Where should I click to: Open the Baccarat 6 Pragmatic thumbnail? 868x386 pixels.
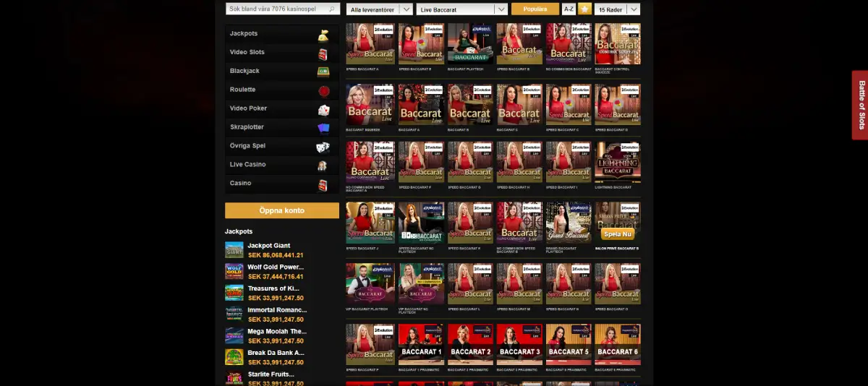pyautogui.click(x=618, y=345)
